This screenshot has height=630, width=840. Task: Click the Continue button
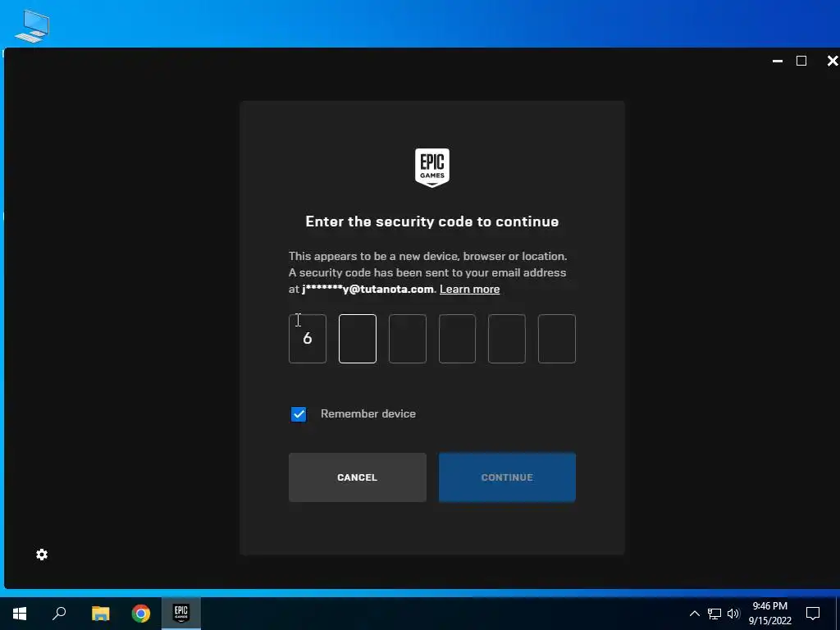pyautogui.click(x=507, y=477)
